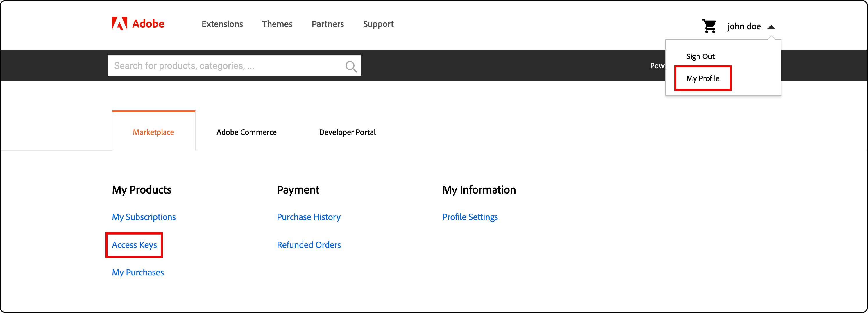
Task: Choose Sign Out from account dropdown
Action: tap(700, 56)
